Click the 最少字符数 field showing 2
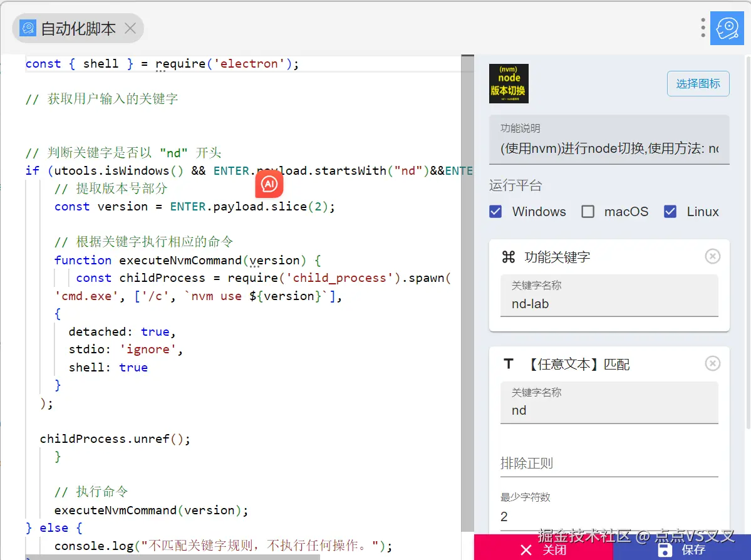 (x=609, y=510)
